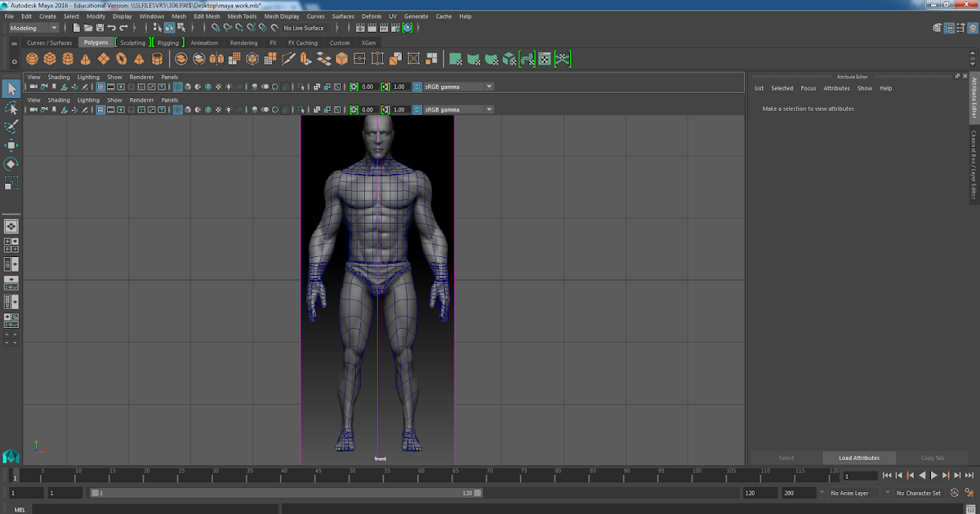Screen dimensions: 980x514
Task: Open the Mesh Tools menu
Action: (242, 16)
